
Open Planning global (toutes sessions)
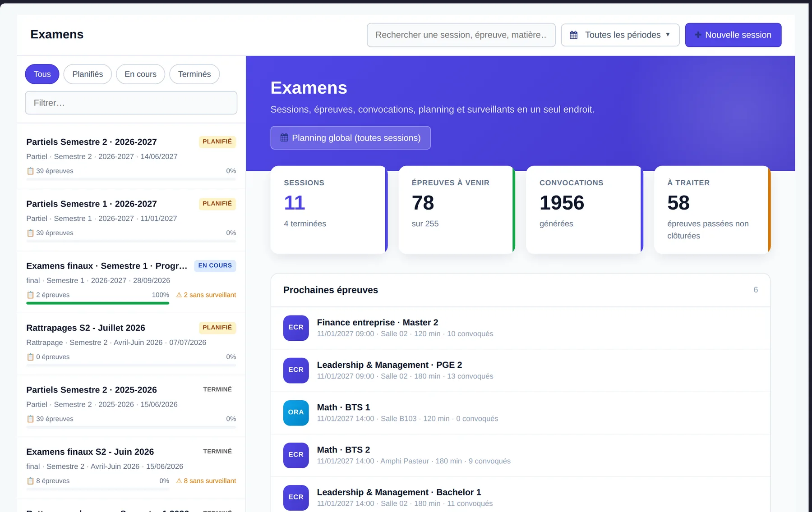(351, 137)
